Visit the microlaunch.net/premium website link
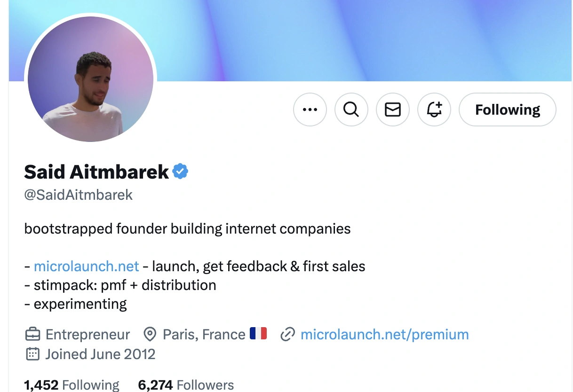The image size is (573, 392). click(x=384, y=335)
